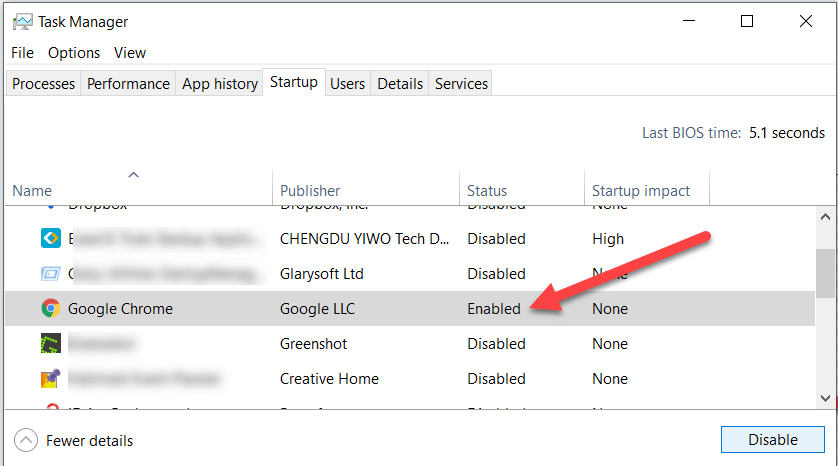This screenshot has width=838, height=466.
Task: Switch to the Services tab
Action: pyautogui.click(x=461, y=84)
